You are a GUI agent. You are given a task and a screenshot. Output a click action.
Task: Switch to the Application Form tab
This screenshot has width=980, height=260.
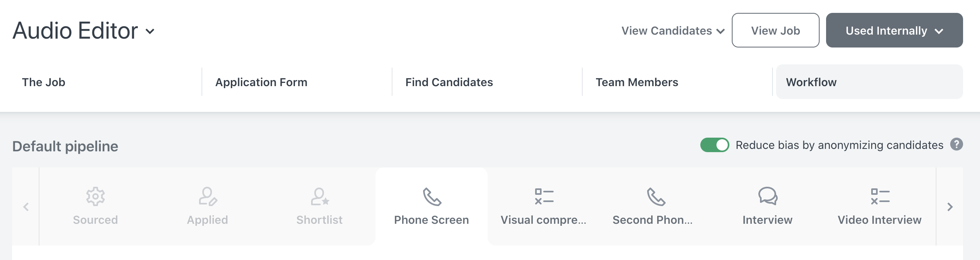[x=262, y=82]
